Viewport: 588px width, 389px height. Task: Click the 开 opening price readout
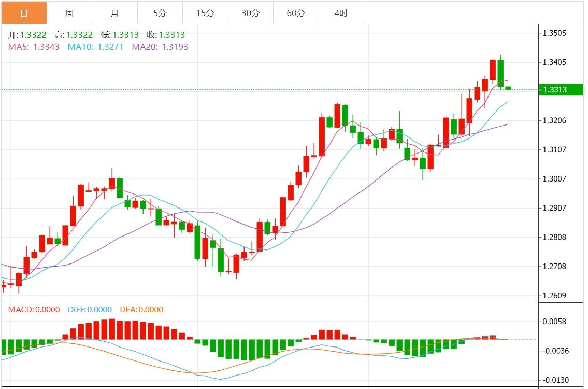(27, 35)
